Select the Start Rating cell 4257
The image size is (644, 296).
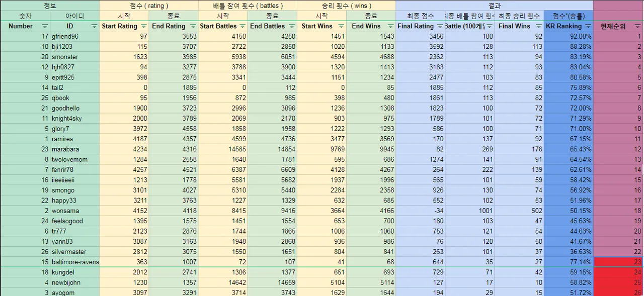pos(124,170)
